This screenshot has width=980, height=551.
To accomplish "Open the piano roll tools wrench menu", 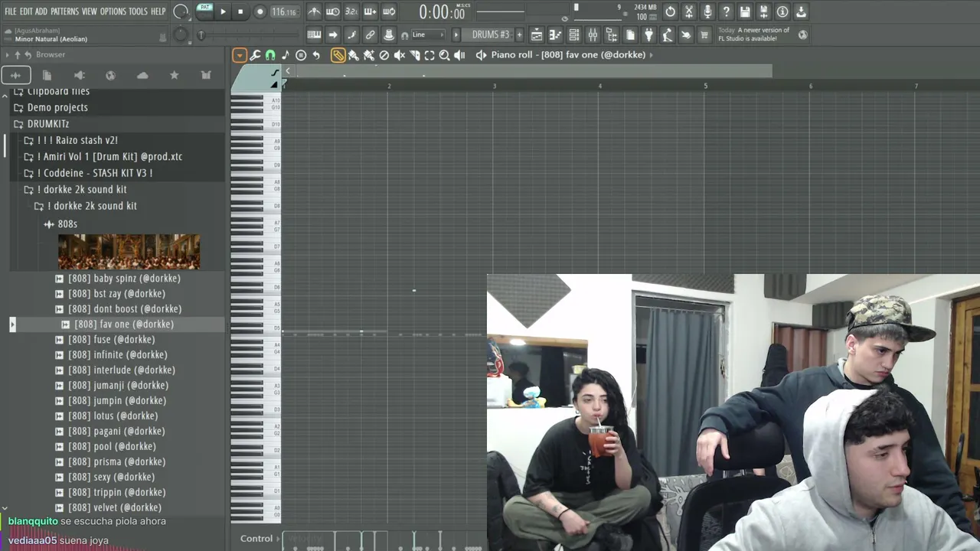I will [255, 55].
